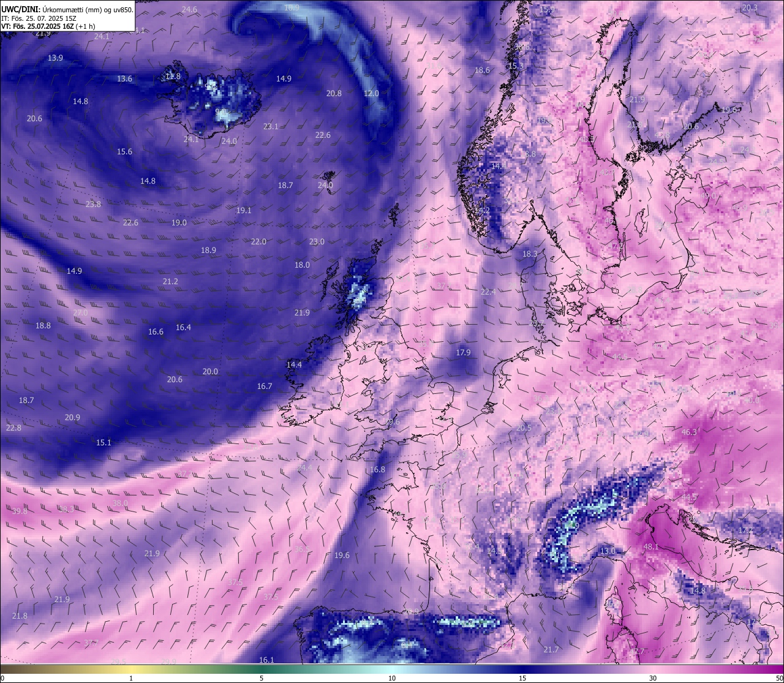Click the map value 18.8
Viewport: 784px width, 683px height.
[x=43, y=325]
